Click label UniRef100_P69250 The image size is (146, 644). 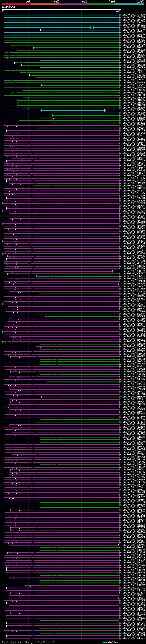(133, 254)
